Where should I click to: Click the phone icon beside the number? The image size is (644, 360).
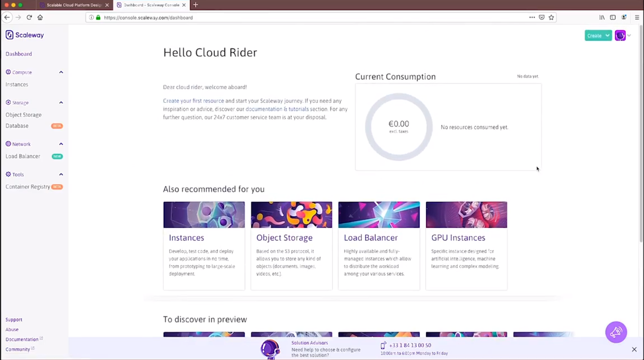click(x=384, y=345)
